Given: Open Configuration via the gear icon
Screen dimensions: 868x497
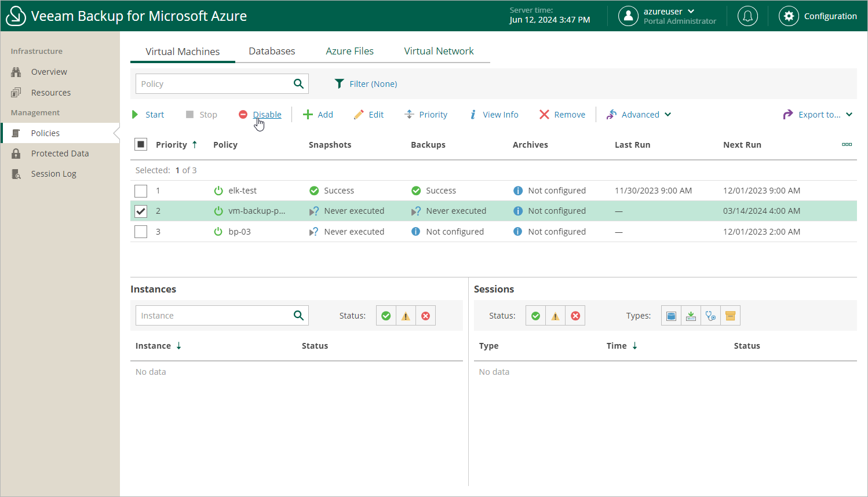Looking at the screenshot, I should point(789,16).
